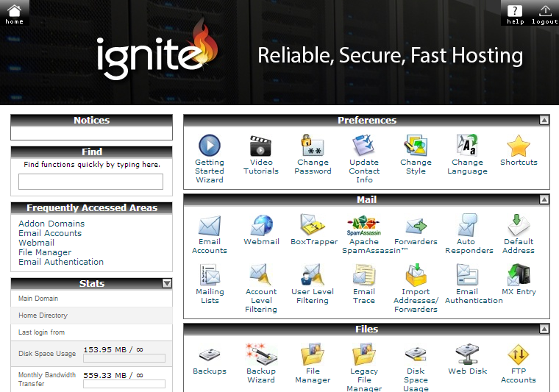
Task: Open Webmail link in Frequently Accessed Areas
Action: click(x=36, y=243)
